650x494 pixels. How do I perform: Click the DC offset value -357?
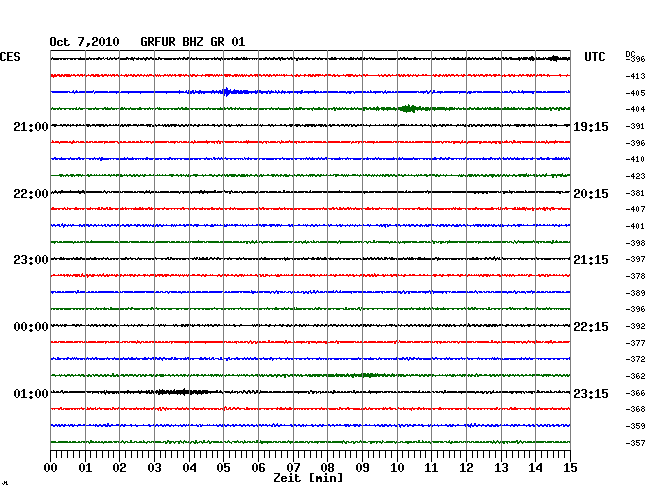635,443
